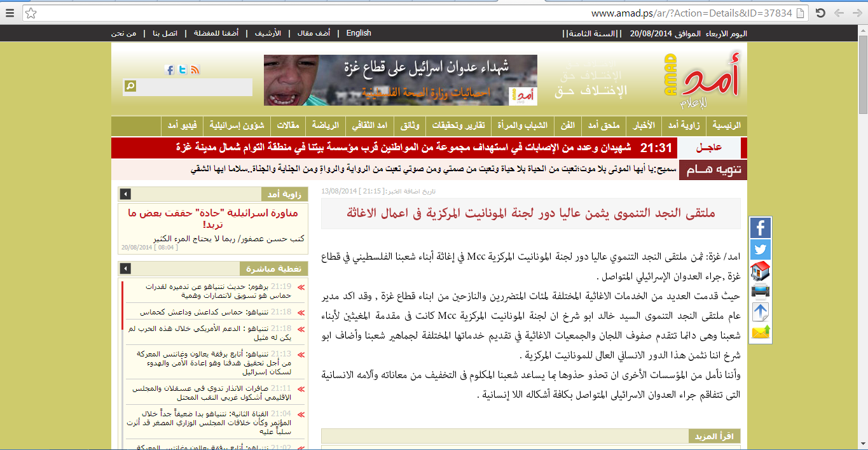Click the تنويه هام notice label
This screenshot has height=450, width=868.
(x=713, y=170)
